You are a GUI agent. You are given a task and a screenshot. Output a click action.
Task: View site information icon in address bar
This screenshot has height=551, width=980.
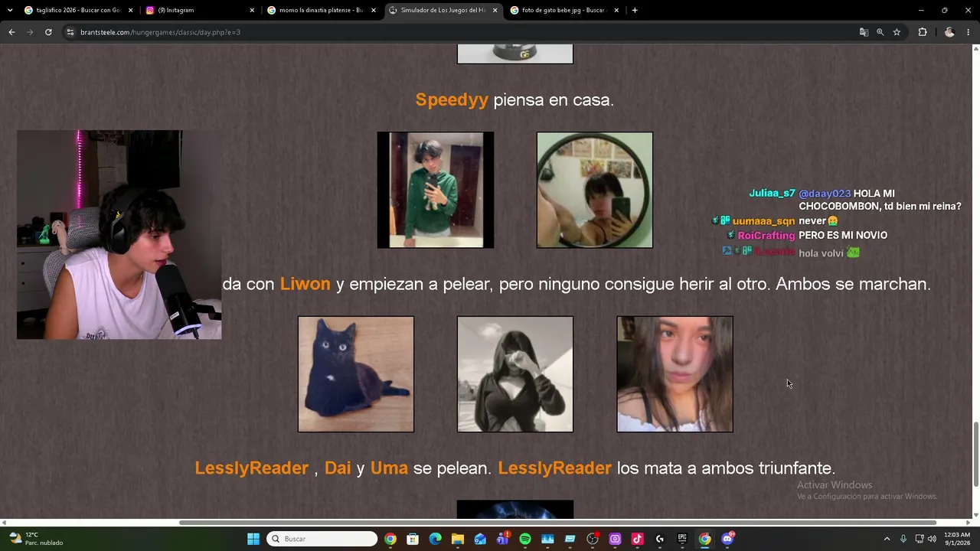coord(70,32)
